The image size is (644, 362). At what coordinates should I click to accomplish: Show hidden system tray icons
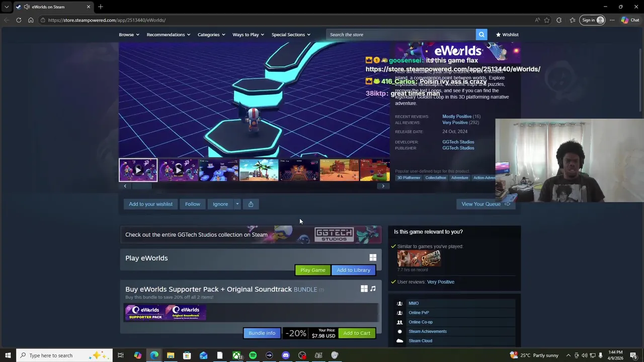click(568, 355)
